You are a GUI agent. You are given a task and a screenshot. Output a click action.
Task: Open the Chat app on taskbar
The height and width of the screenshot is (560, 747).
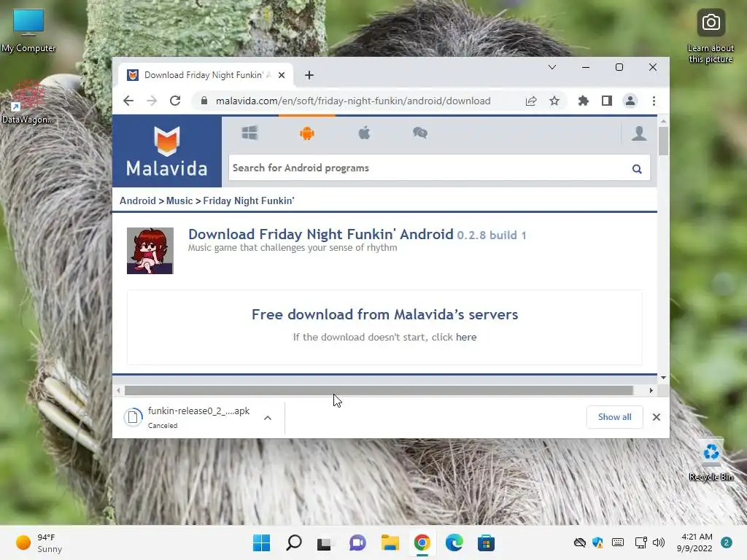tap(357, 542)
